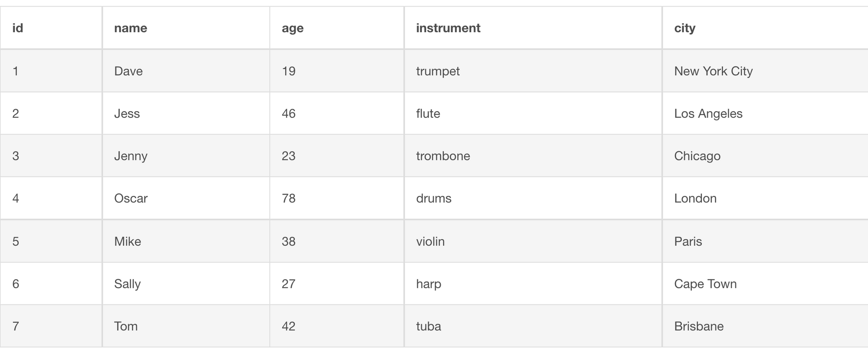Click the age column header
This screenshot has width=868, height=357.
click(x=337, y=28)
